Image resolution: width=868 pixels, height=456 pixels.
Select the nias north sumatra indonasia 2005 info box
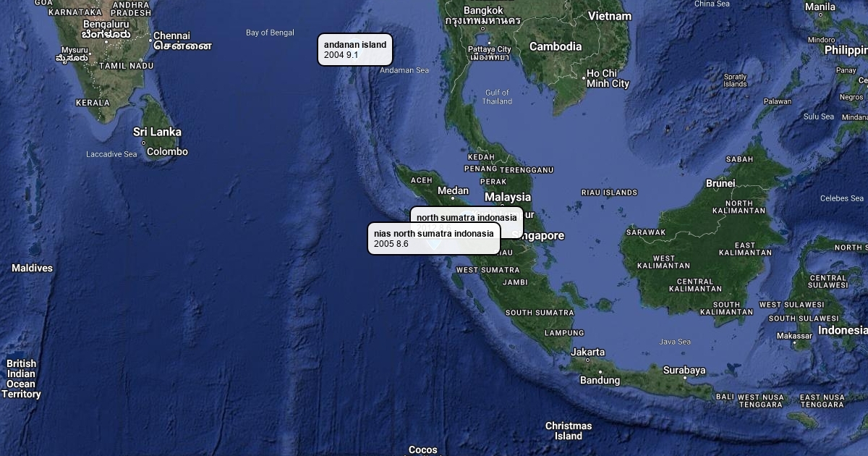tap(434, 238)
